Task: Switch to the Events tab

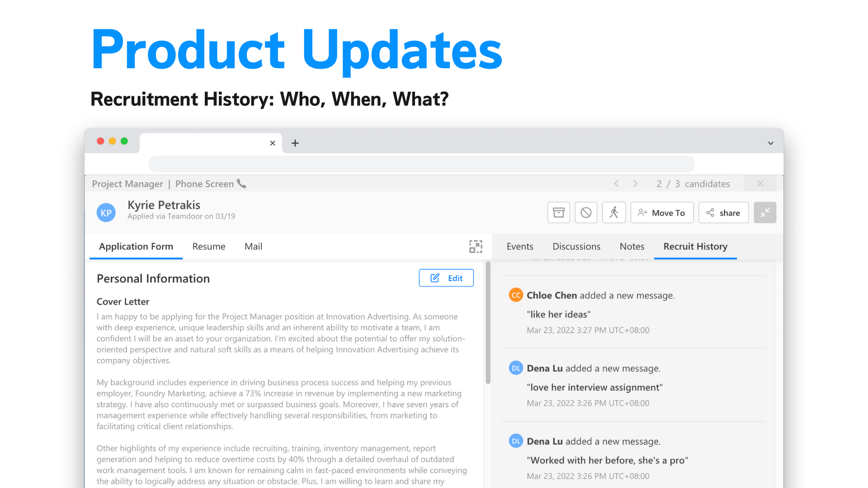Action: click(520, 246)
